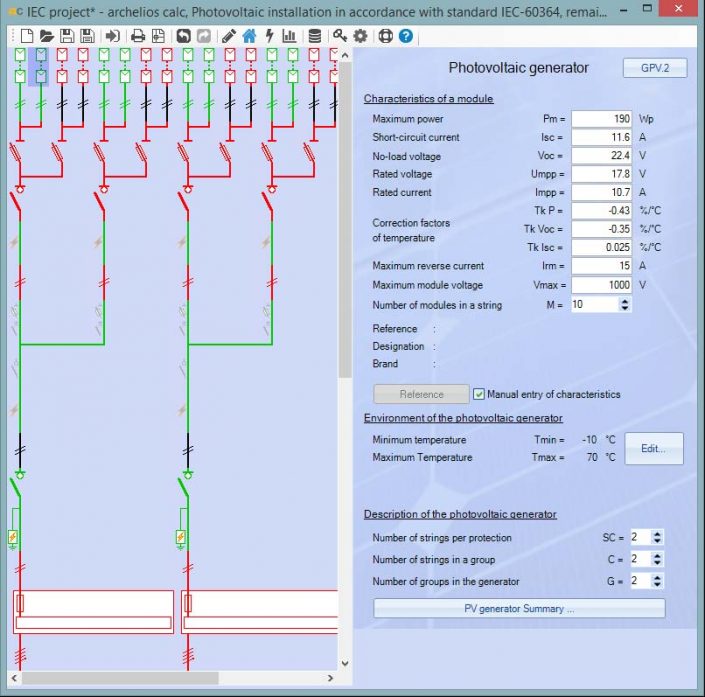705x697 pixels.
Task: Click the left yellow surge arrester symbol
Action: 13,537
